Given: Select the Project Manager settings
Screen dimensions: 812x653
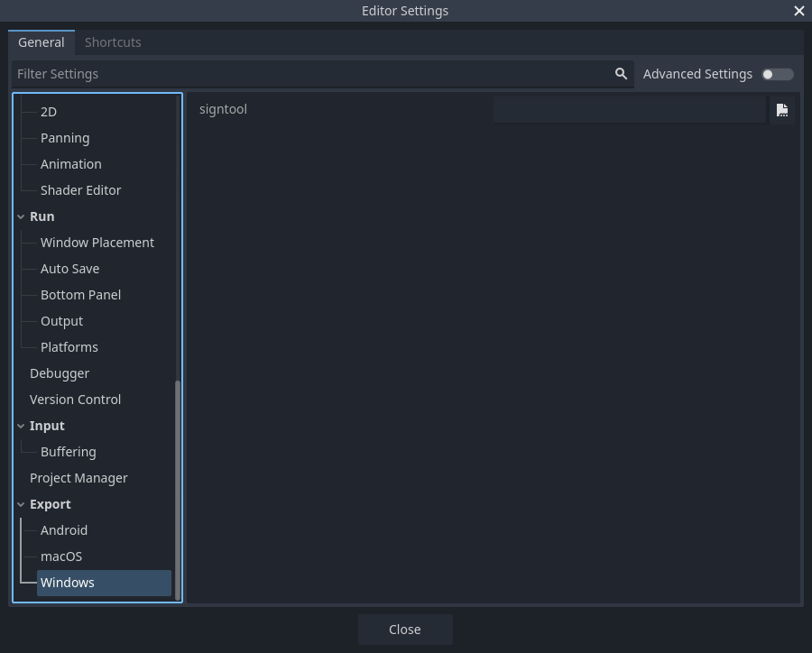Looking at the screenshot, I should tap(78, 478).
